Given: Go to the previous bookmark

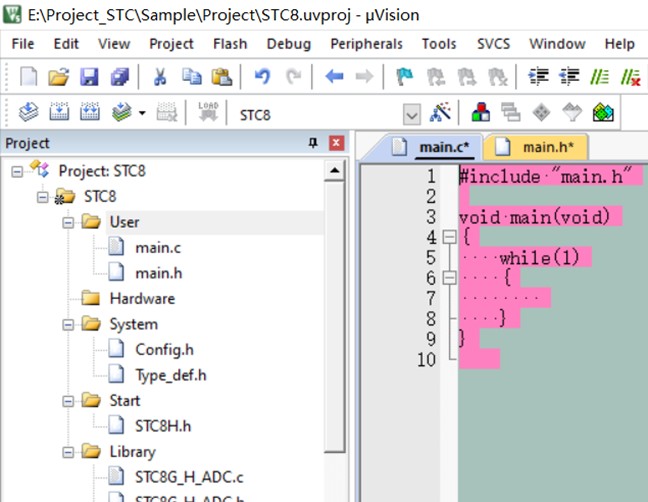Looking at the screenshot, I should pyautogui.click(x=436, y=76).
